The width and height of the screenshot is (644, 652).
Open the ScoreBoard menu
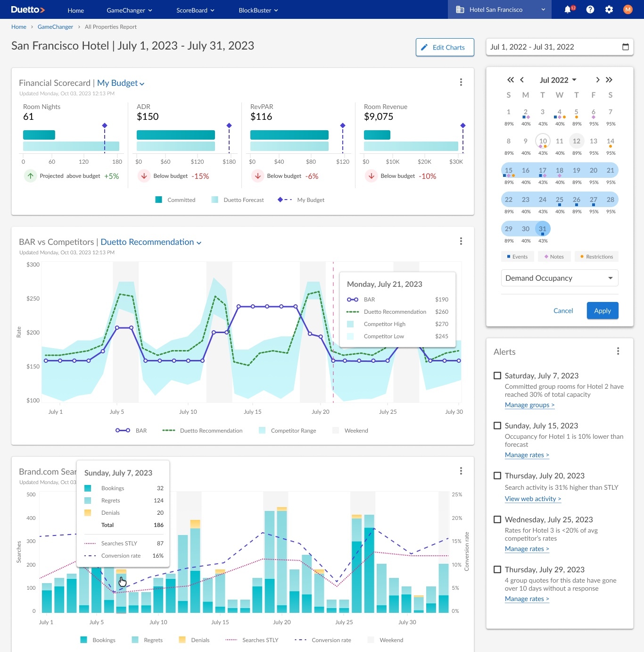click(195, 10)
